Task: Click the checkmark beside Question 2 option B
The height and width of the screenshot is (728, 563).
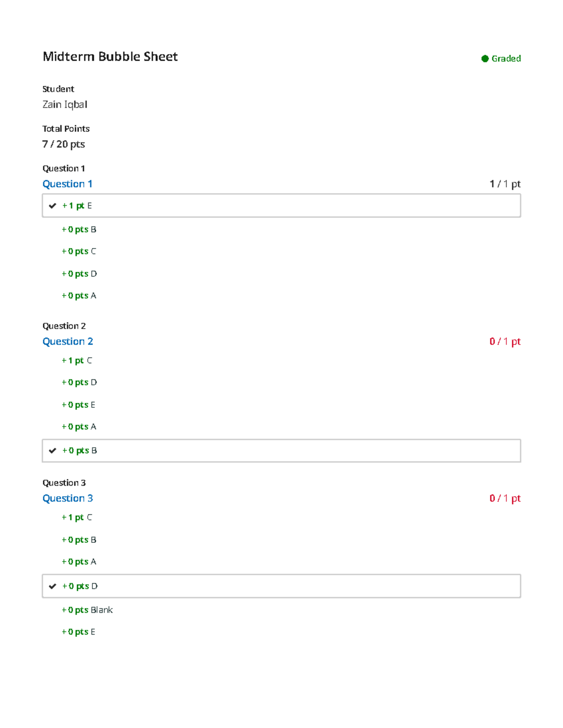Action: tap(53, 450)
